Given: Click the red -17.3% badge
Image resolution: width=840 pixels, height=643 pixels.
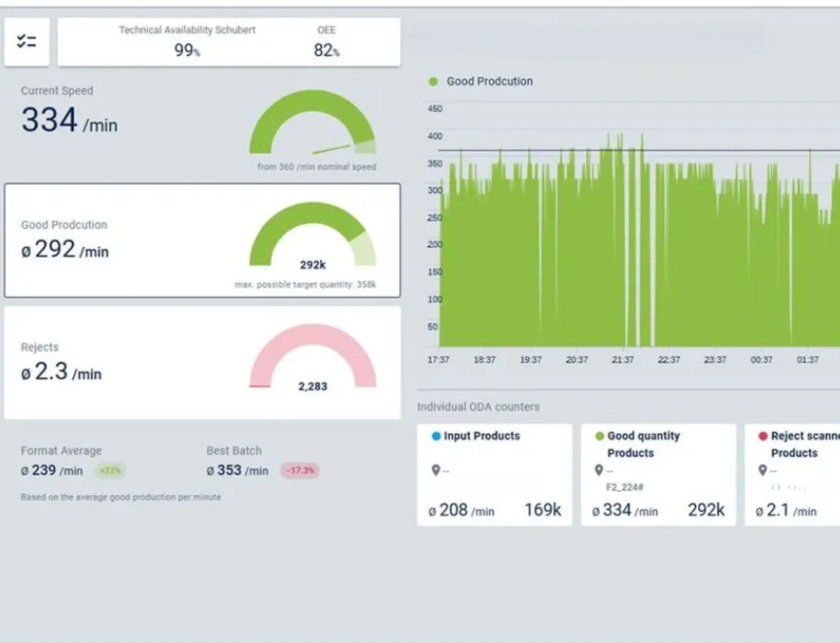Looking at the screenshot, I should [300, 470].
